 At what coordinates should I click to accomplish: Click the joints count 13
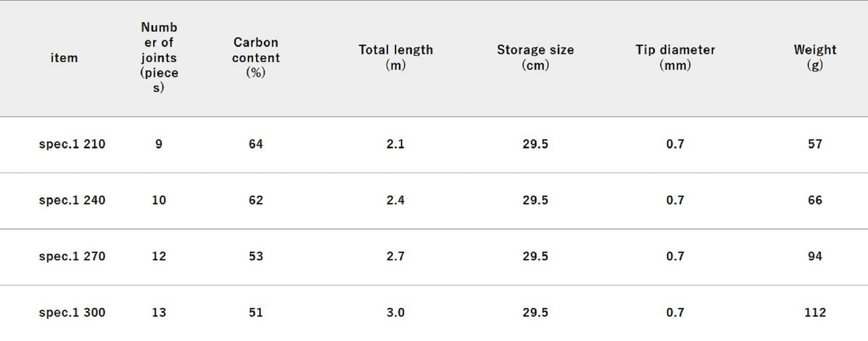pyautogui.click(x=159, y=312)
